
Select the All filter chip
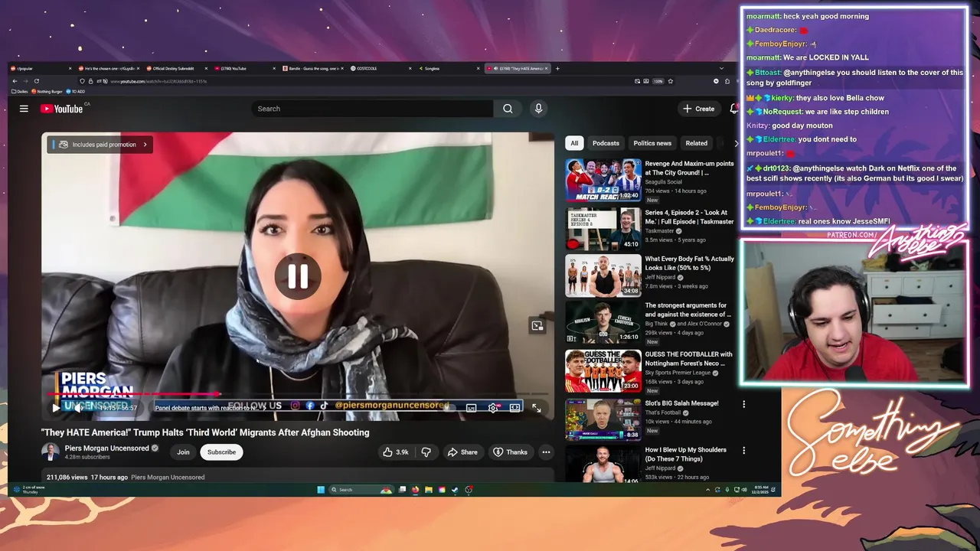(574, 143)
